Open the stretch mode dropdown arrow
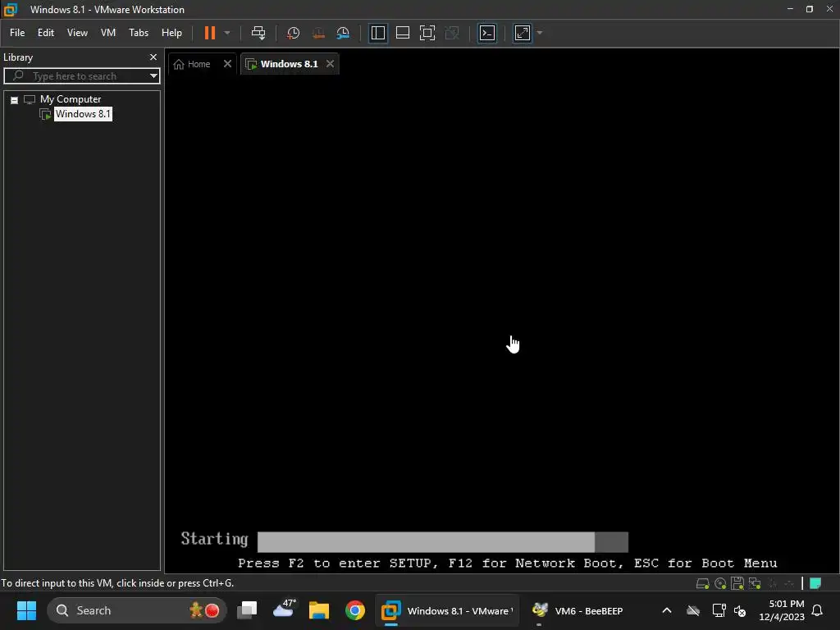 tap(540, 33)
